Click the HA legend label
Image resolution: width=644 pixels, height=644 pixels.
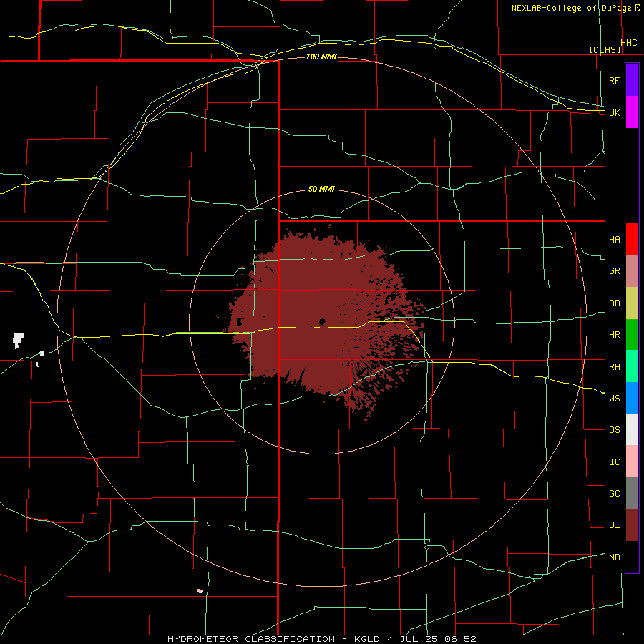pos(615,240)
